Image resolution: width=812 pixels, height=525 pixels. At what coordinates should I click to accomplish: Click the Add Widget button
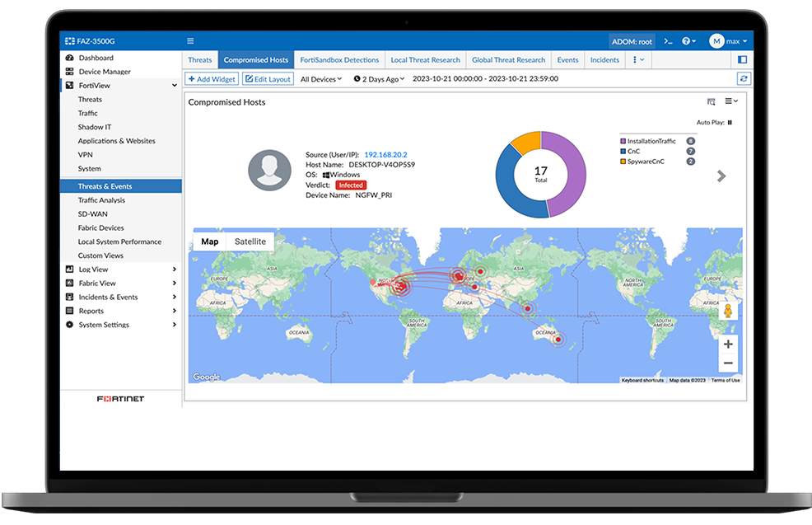pos(212,79)
